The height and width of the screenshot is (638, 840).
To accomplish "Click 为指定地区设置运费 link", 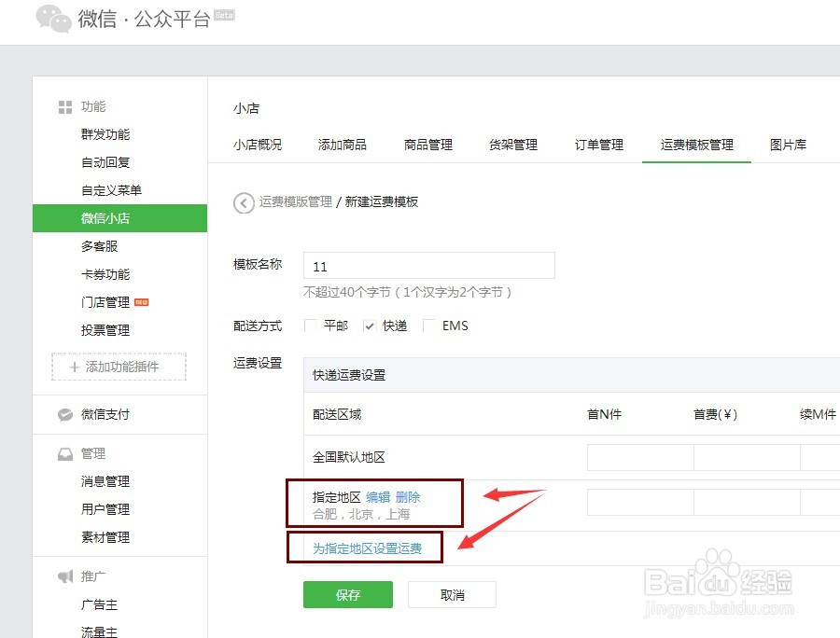I will (367, 548).
